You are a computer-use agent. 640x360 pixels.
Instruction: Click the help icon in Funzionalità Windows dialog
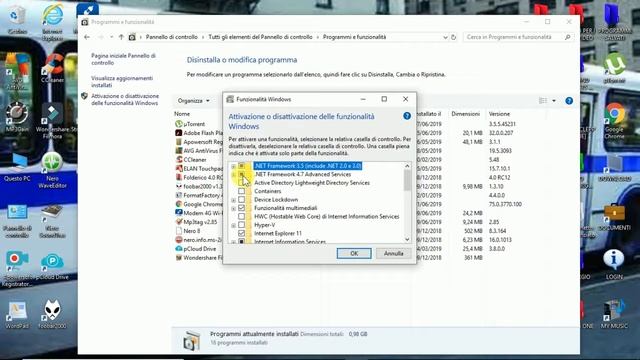click(407, 116)
